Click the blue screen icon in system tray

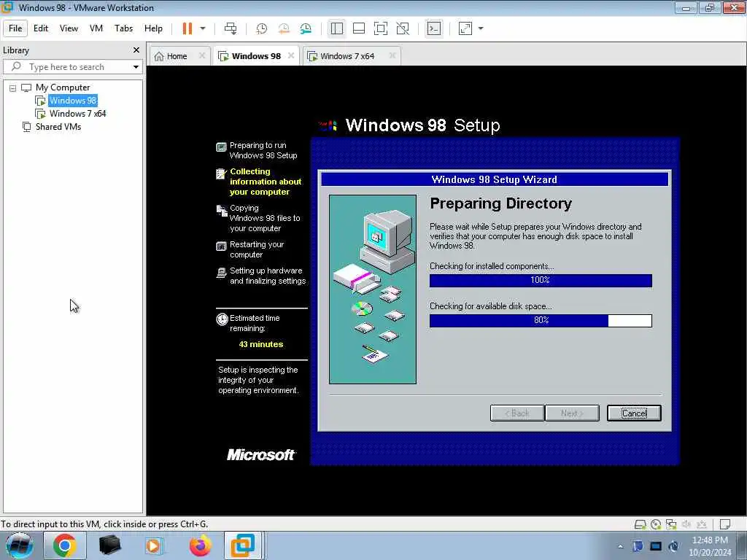pos(656,546)
